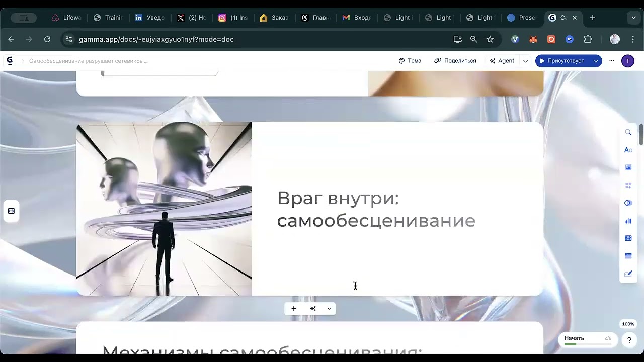Close the active Gamma browser tab
The height and width of the screenshot is (362, 644).
pyautogui.click(x=575, y=18)
